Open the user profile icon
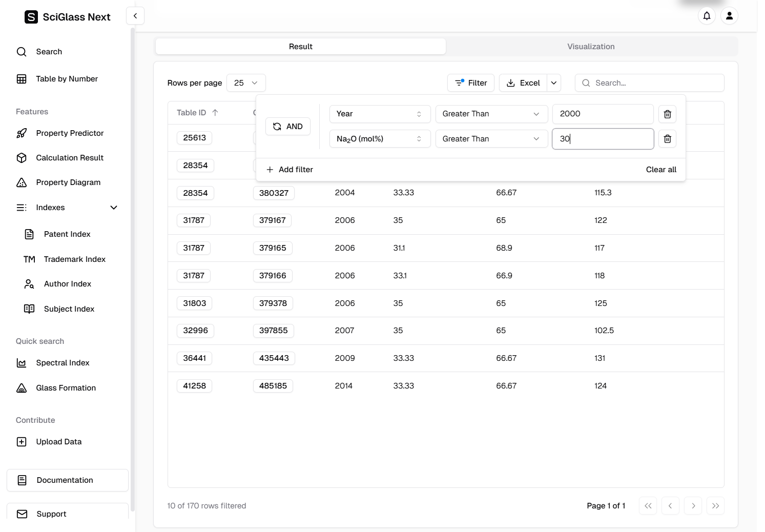Image resolution: width=765 pixels, height=532 pixels. (729, 16)
